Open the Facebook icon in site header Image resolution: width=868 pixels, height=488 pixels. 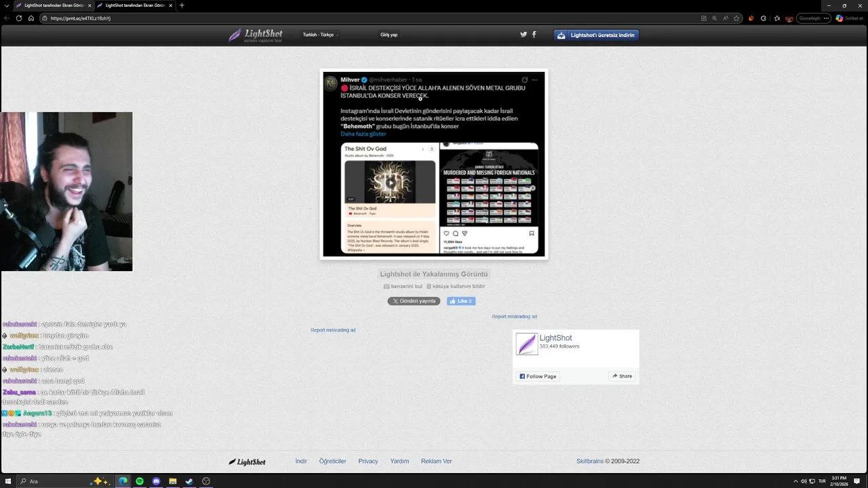(534, 35)
